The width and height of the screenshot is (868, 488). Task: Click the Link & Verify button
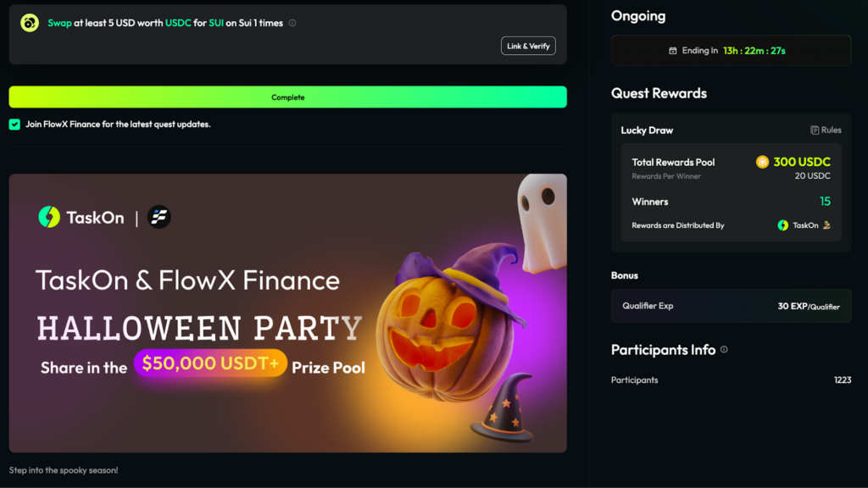pyautogui.click(x=528, y=46)
